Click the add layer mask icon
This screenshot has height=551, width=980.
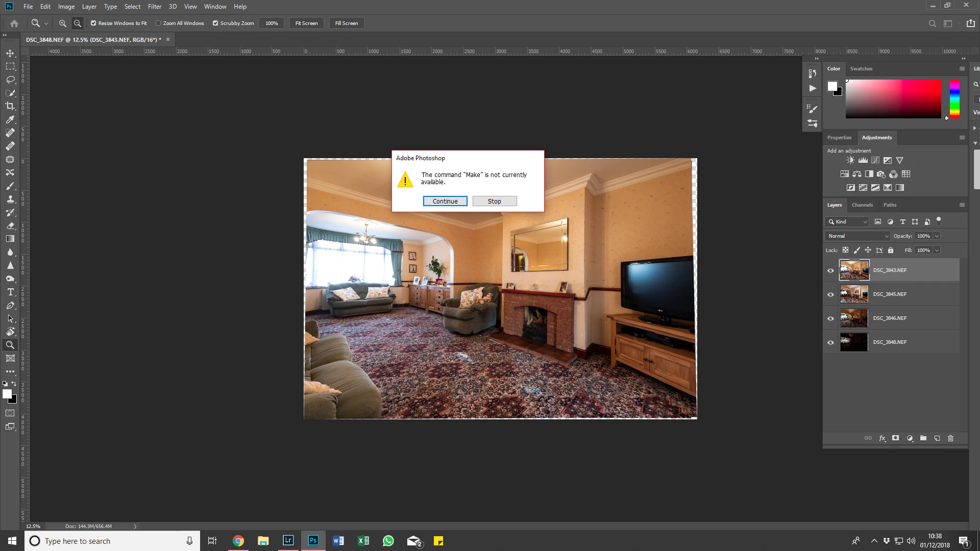(895, 438)
